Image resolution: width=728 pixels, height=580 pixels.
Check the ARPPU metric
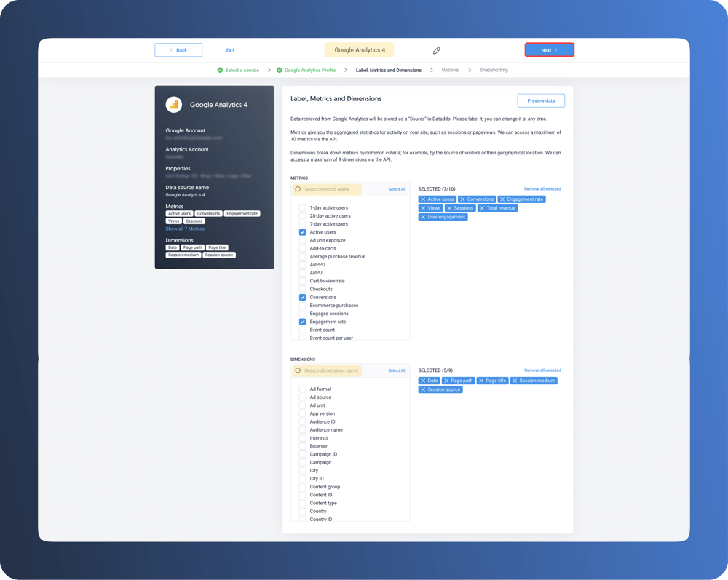tap(302, 264)
